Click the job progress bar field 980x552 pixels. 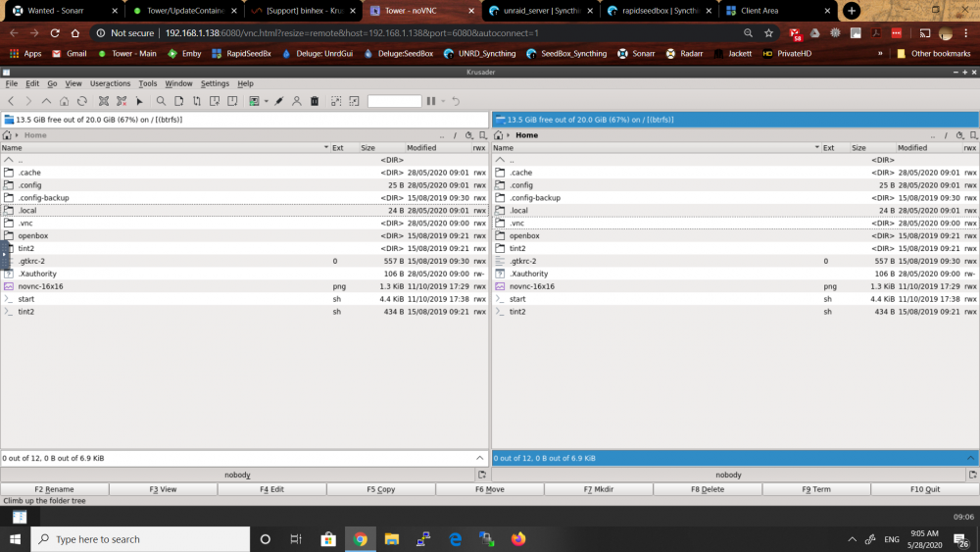(394, 101)
